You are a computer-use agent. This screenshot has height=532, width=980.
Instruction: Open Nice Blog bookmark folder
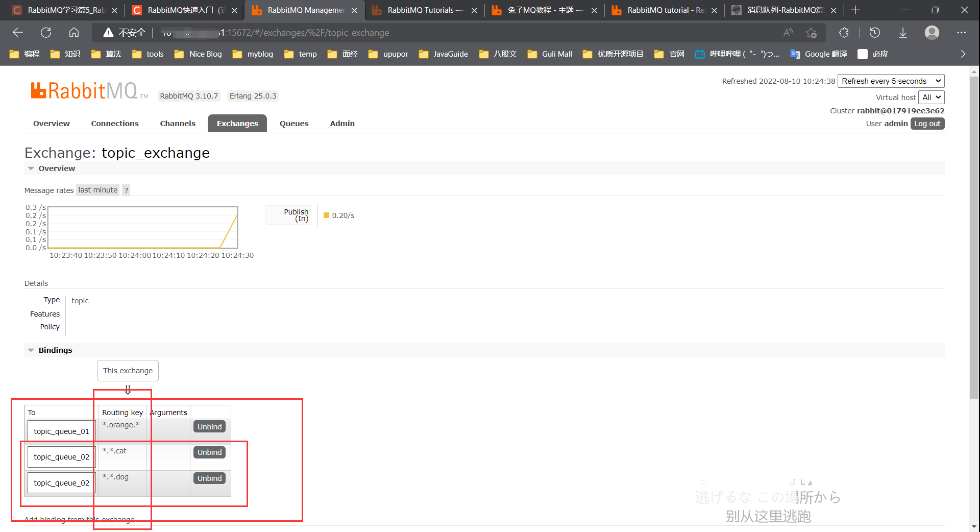coord(198,54)
